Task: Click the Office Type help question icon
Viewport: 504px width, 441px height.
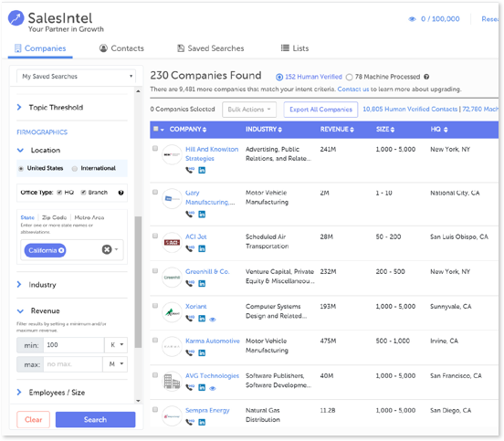Action: click(x=121, y=193)
